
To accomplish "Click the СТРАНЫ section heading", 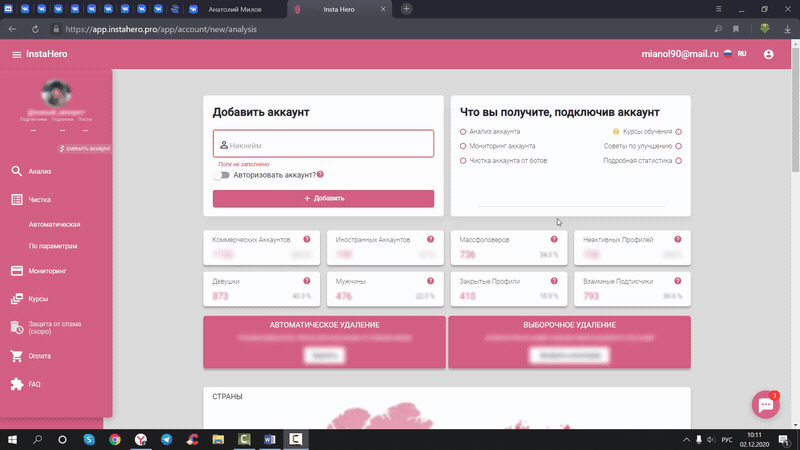I will [227, 396].
